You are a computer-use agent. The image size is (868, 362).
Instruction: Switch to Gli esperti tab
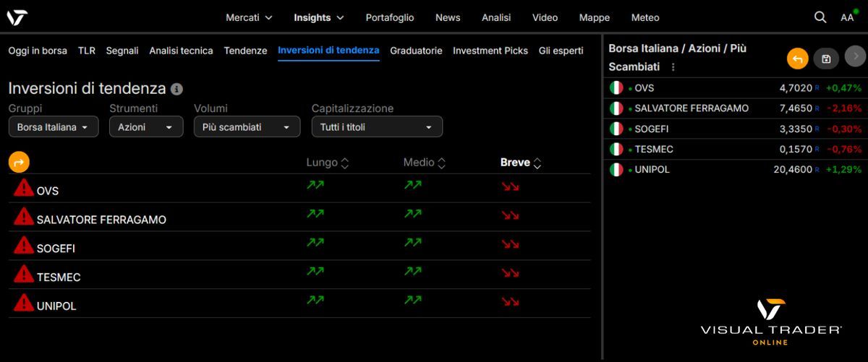(561, 51)
